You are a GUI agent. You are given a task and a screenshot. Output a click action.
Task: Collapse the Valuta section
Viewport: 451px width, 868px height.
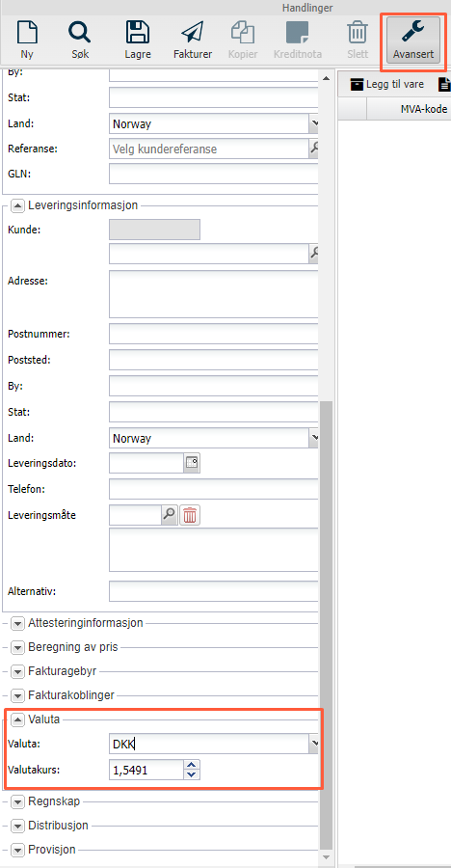tap(18, 719)
